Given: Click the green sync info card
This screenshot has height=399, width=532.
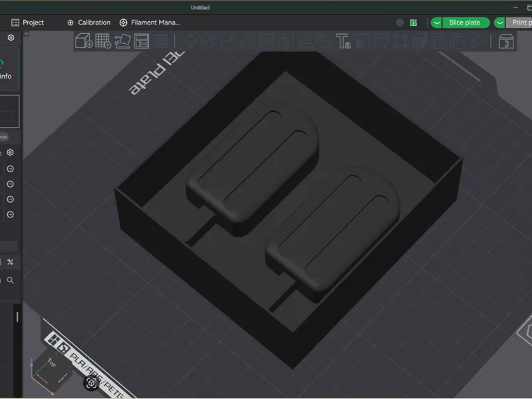Looking at the screenshot, I should (9, 68).
